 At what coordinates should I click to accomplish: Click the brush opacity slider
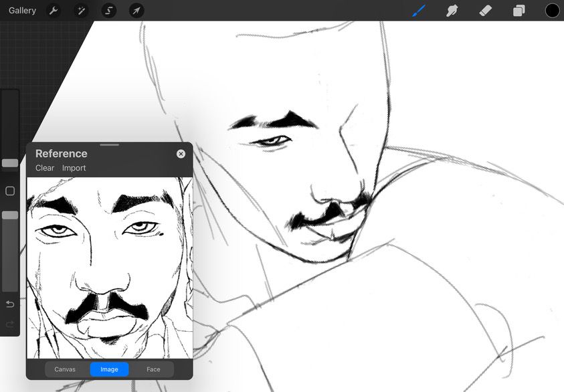pyautogui.click(x=10, y=215)
